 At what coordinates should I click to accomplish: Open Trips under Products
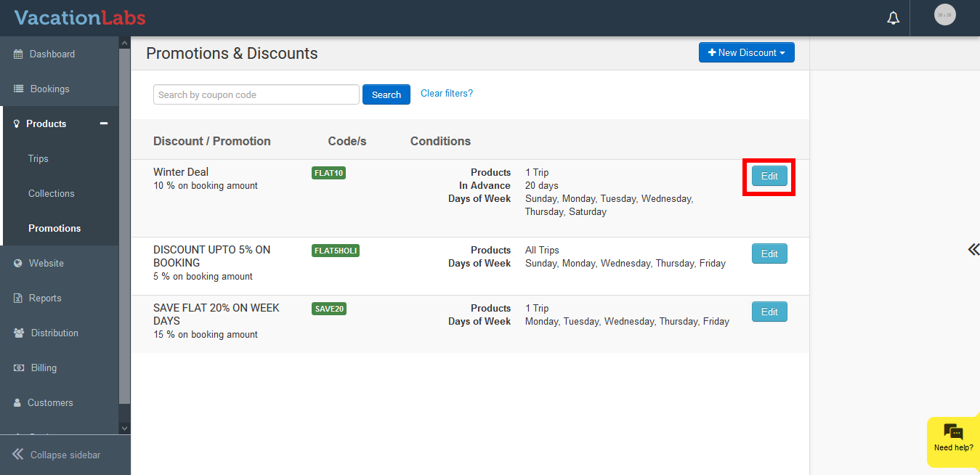click(x=39, y=159)
